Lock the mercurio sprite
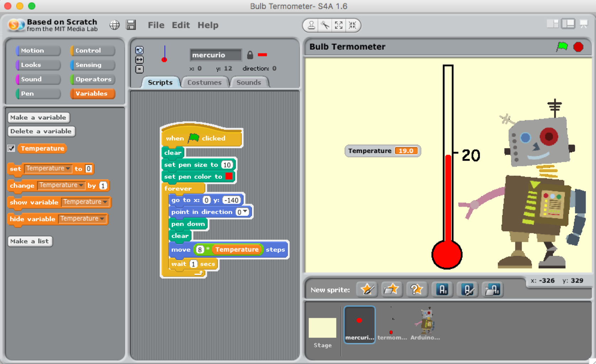The width and height of the screenshot is (596, 364). 250,55
